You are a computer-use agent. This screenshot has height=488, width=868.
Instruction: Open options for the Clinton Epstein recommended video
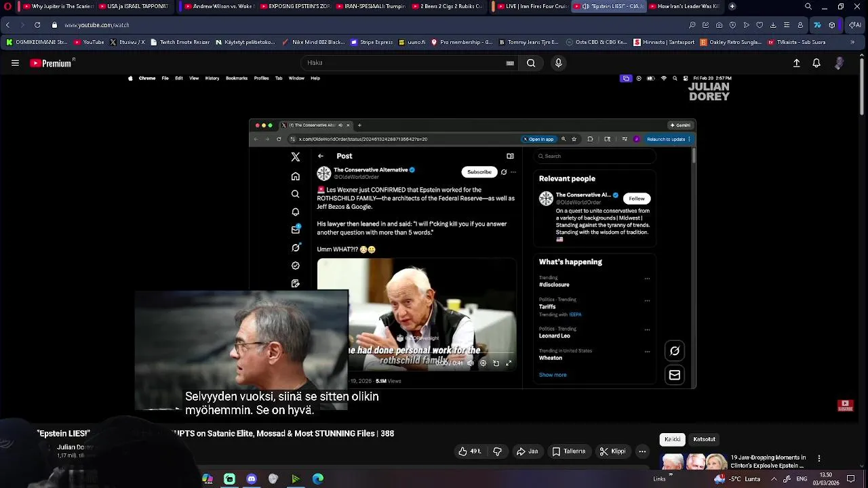[x=819, y=459]
